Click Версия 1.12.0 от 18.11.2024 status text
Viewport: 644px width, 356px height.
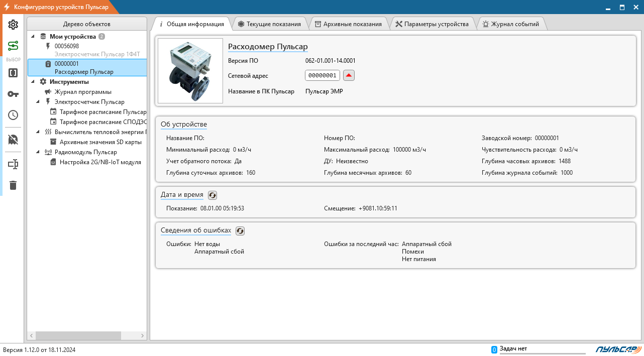coord(39,350)
